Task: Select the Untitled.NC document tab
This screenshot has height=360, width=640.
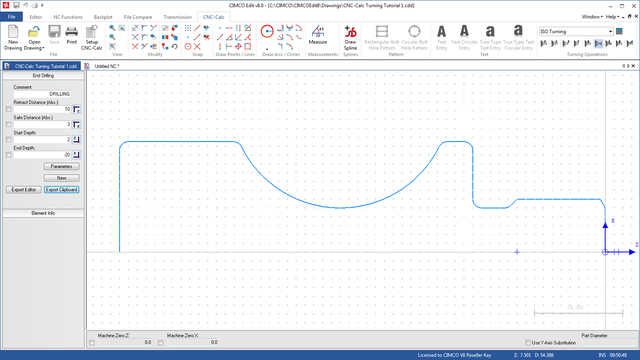Action: coord(107,66)
